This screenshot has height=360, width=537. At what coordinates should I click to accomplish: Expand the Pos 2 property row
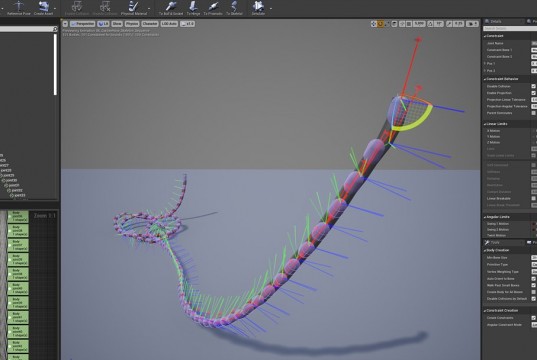[485, 71]
